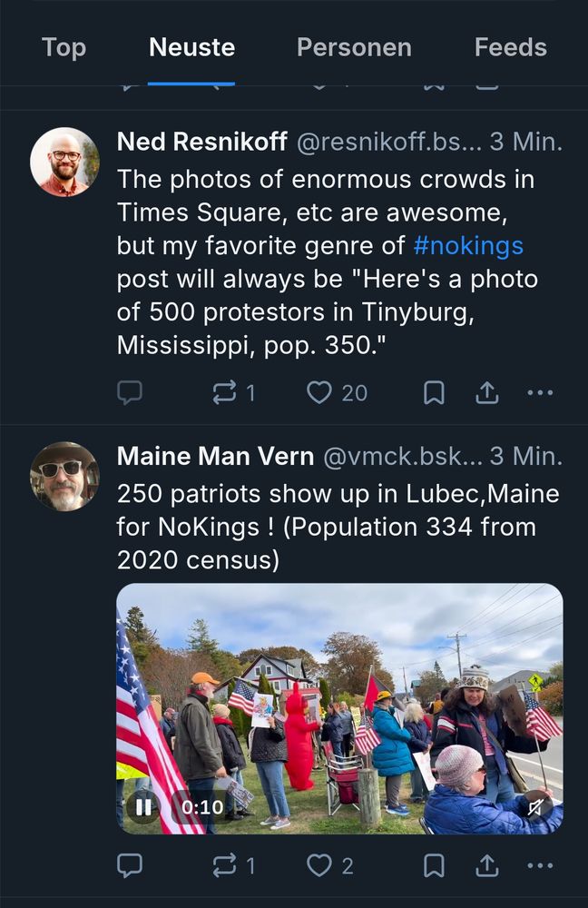Like Ned Resnikoff's post

pos(337,392)
